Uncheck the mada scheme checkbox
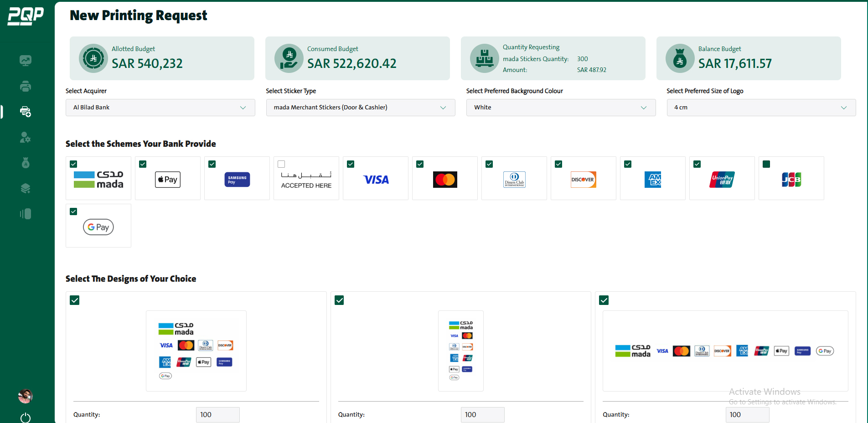 point(73,164)
